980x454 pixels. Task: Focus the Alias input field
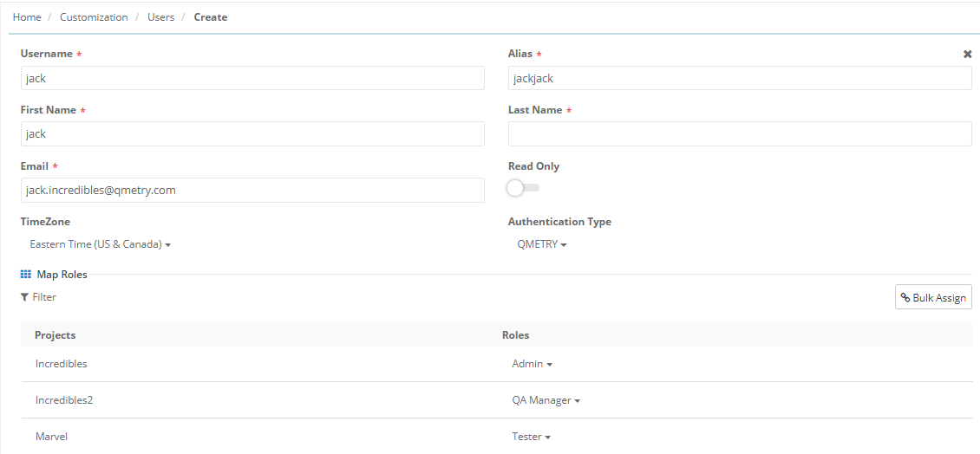point(739,78)
